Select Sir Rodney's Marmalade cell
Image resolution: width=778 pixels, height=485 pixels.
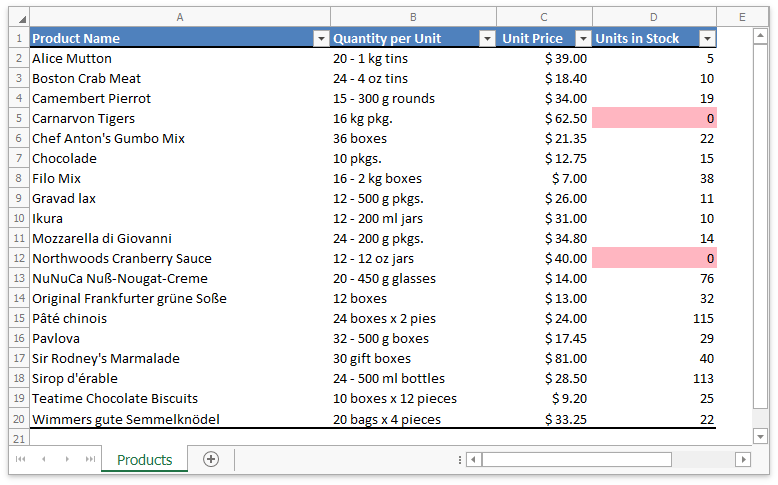click(x=180, y=358)
